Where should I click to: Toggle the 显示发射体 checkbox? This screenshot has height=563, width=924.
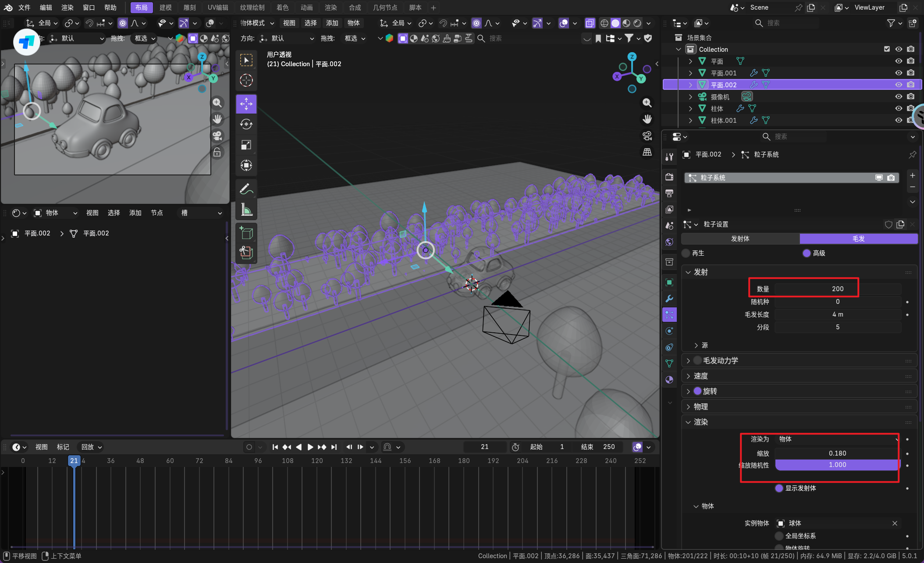[779, 488]
